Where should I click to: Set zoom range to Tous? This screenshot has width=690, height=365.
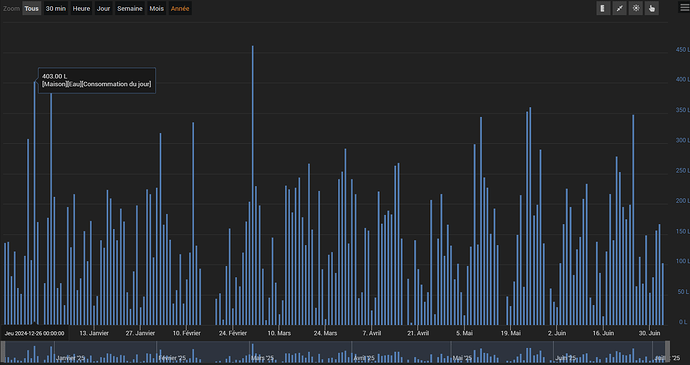pyautogui.click(x=31, y=8)
